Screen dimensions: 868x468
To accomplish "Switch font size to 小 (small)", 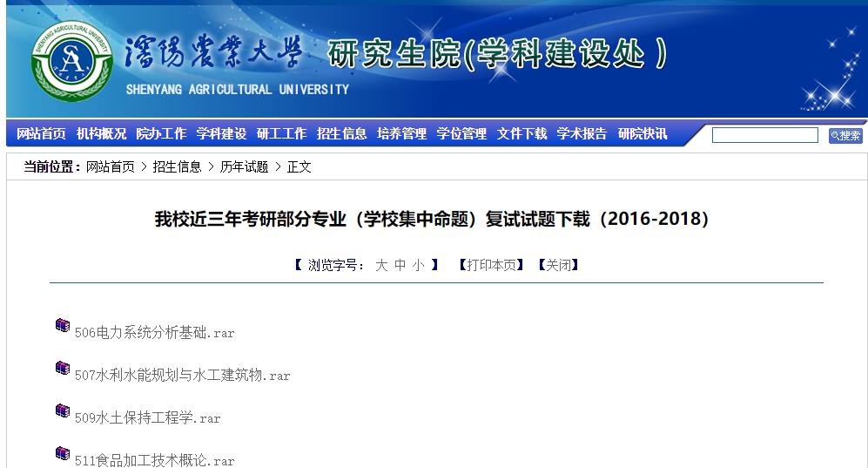I will point(419,265).
